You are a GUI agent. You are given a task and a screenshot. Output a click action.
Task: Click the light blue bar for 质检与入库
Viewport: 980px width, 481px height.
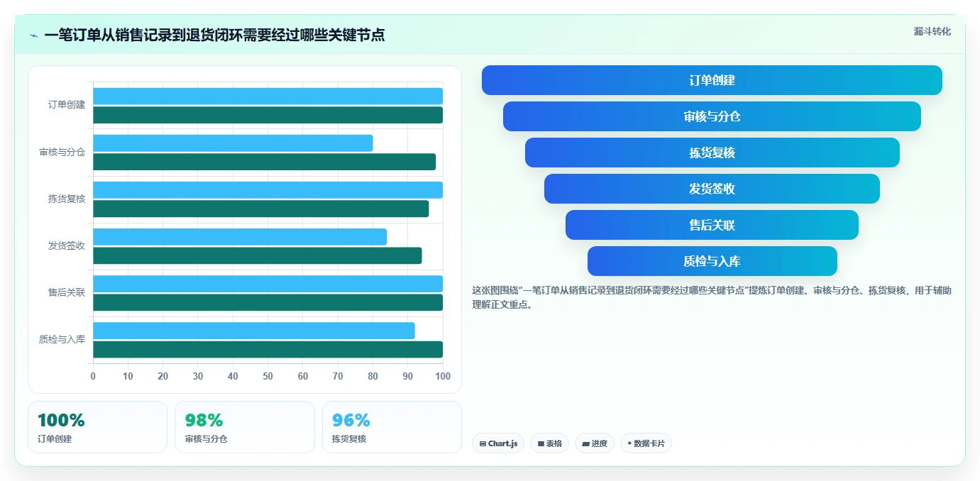coord(253,330)
